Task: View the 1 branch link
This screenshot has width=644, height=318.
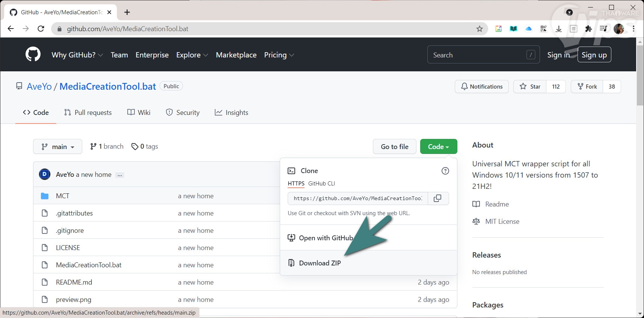Action: click(107, 146)
